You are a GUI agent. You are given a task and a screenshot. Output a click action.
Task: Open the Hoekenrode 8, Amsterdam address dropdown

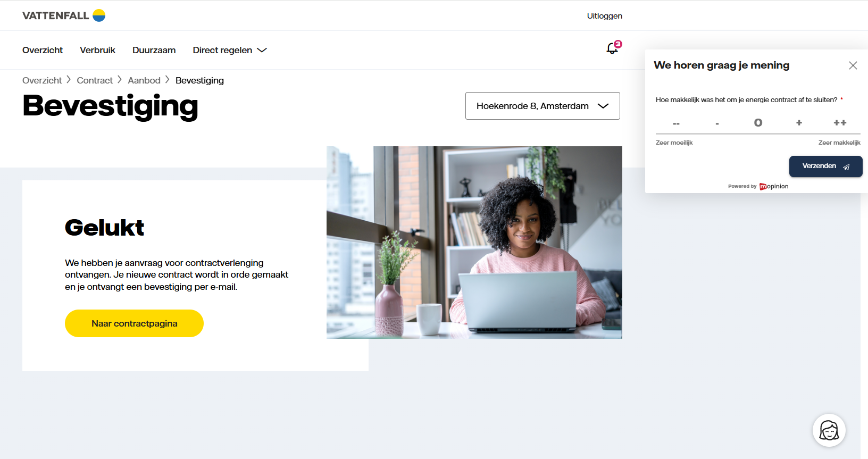point(542,106)
